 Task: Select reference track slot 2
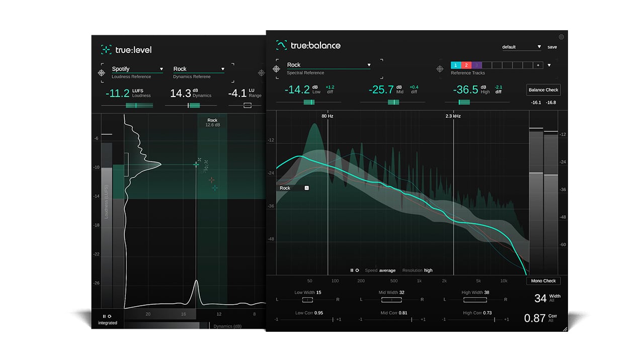click(466, 65)
